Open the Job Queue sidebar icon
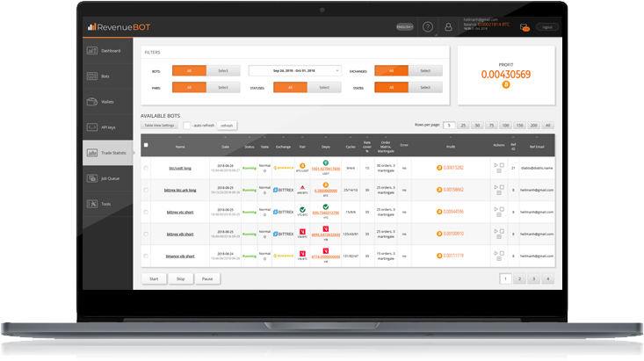This screenshot has height=361, width=644. click(x=92, y=178)
